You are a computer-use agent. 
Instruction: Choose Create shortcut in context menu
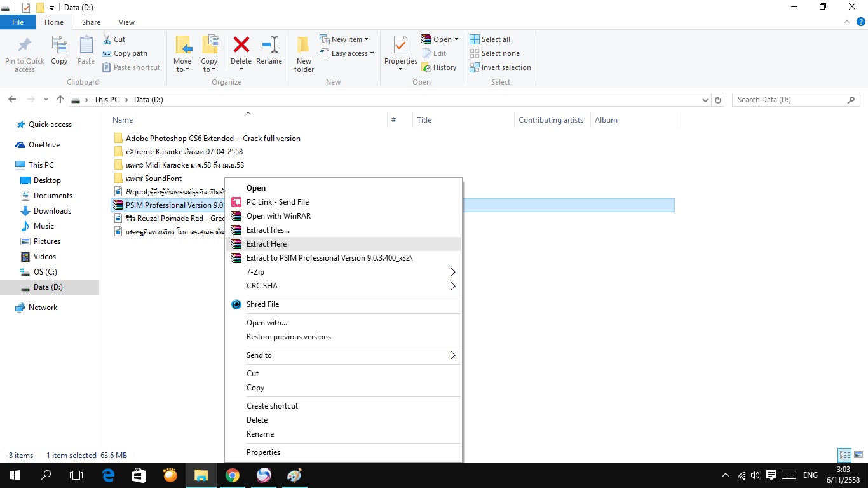tap(343, 406)
